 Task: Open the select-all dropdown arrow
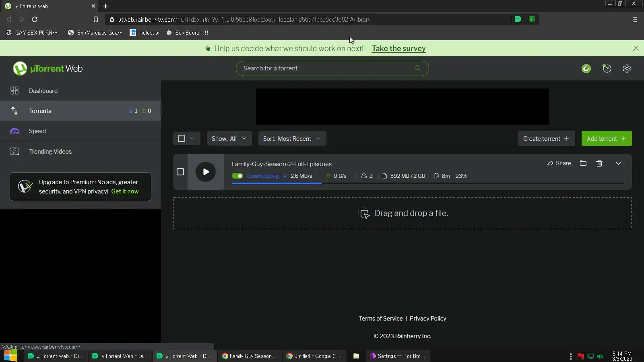[x=192, y=138]
